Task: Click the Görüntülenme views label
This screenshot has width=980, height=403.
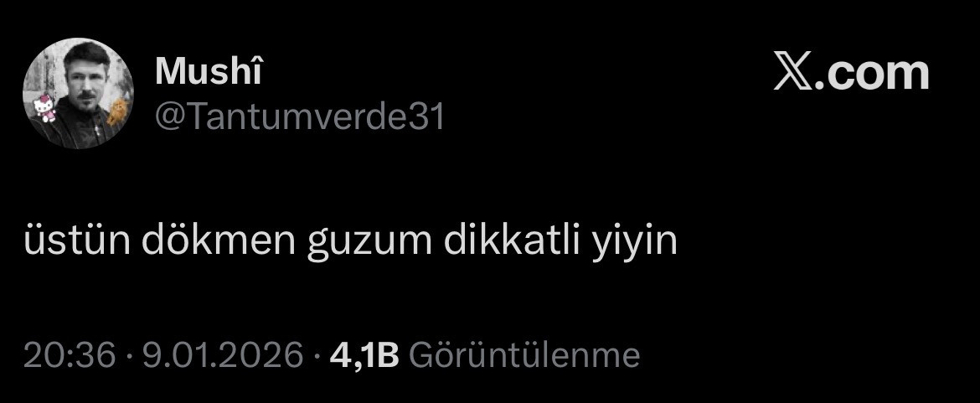Action: pos(524,355)
